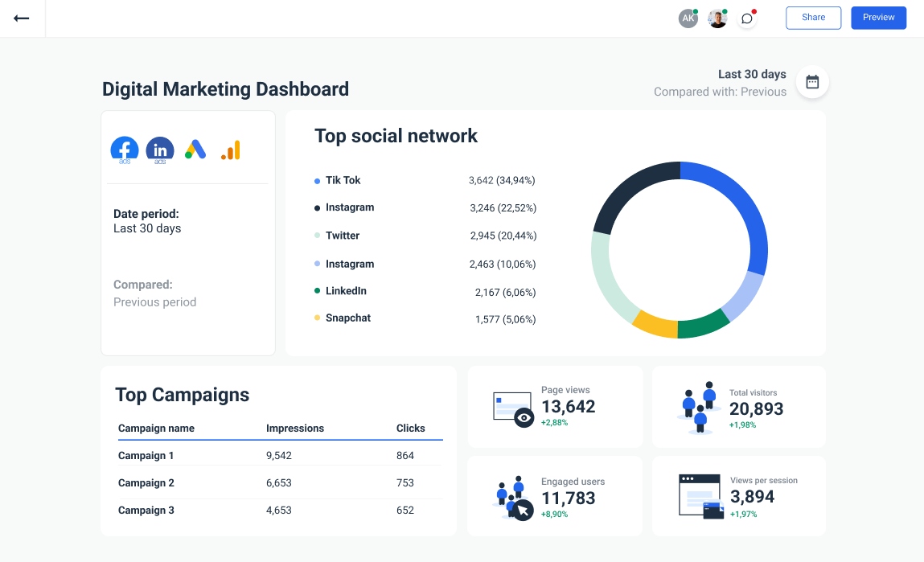Image resolution: width=924 pixels, height=562 pixels.
Task: Open the Last 30 days period selector
Action: tap(751, 74)
